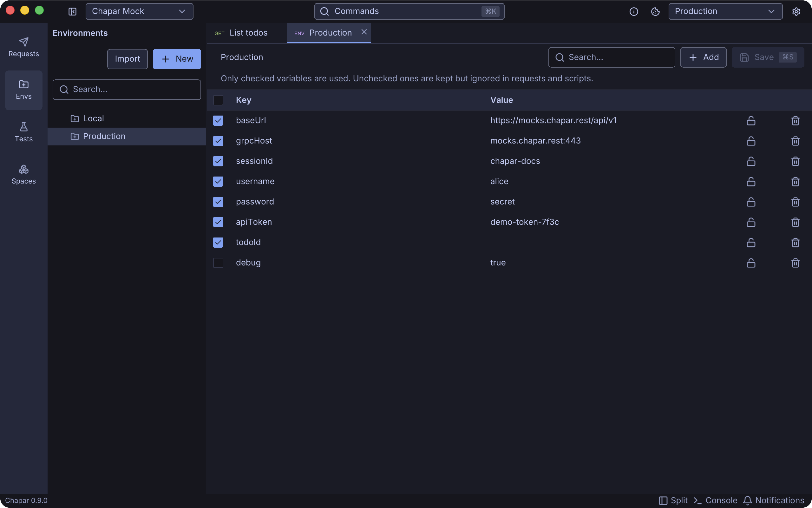Uncheck the password variable
The image size is (812, 508).
pyautogui.click(x=218, y=202)
